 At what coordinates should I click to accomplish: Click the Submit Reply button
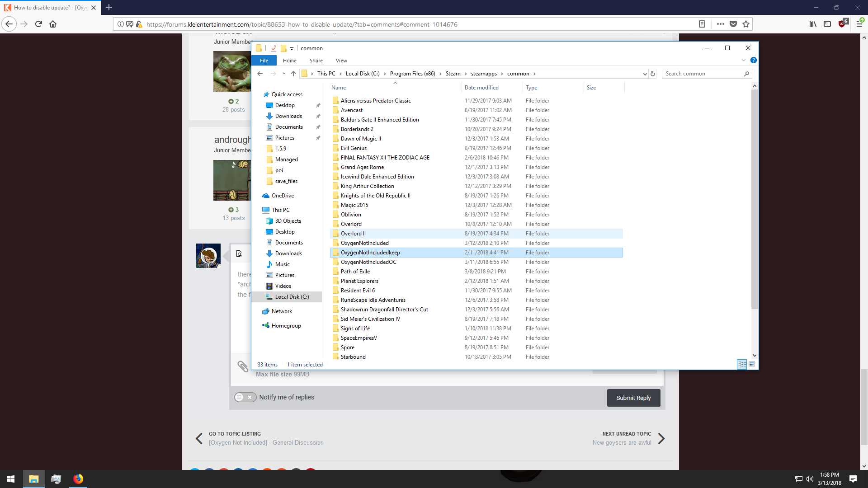[633, 398]
